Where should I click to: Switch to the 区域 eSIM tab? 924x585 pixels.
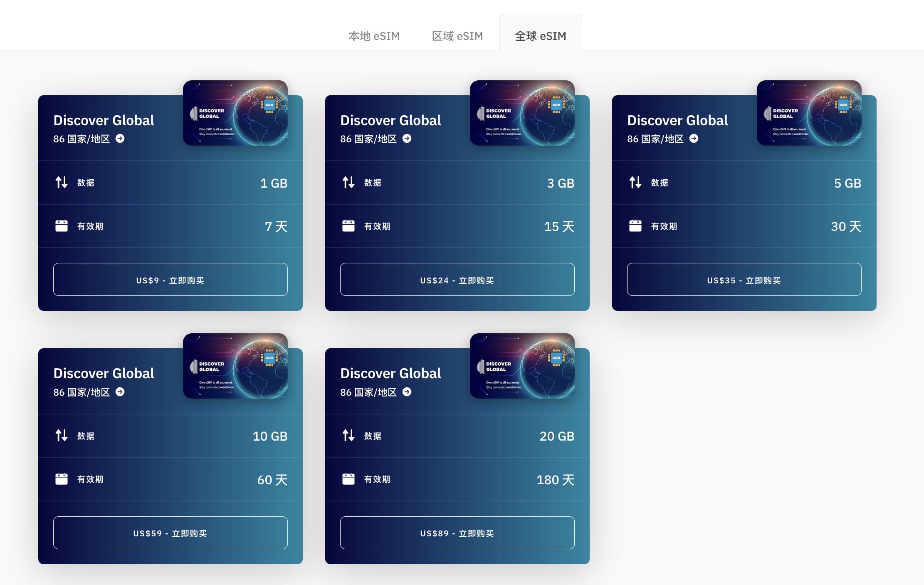point(457,36)
